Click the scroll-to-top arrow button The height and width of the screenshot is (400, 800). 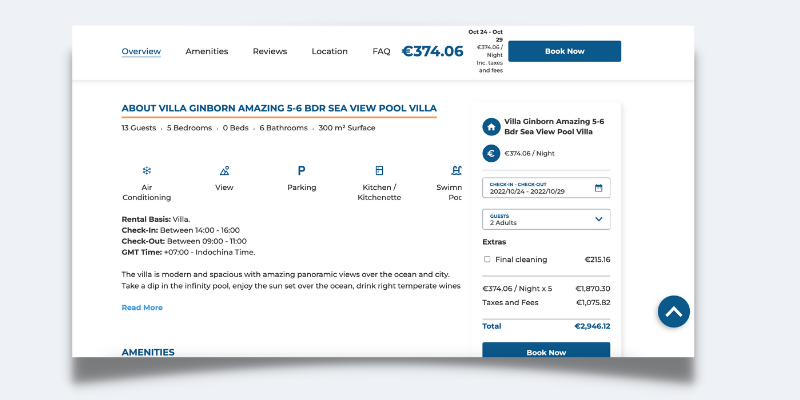673,311
